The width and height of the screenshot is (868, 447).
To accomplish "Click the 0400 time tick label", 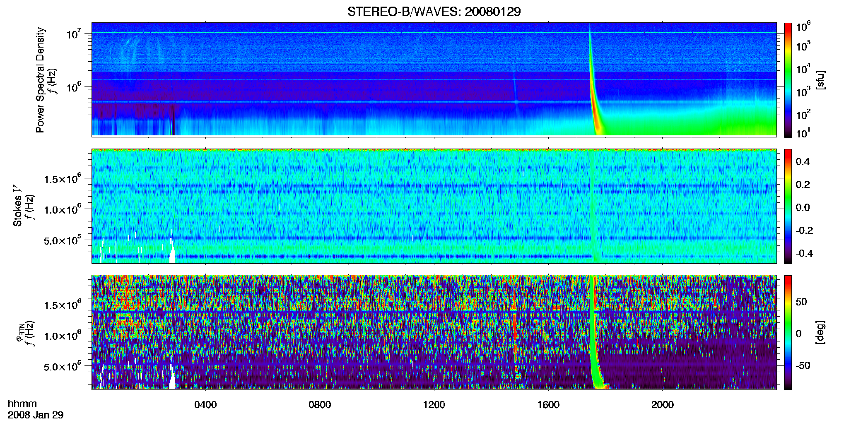I will (205, 404).
